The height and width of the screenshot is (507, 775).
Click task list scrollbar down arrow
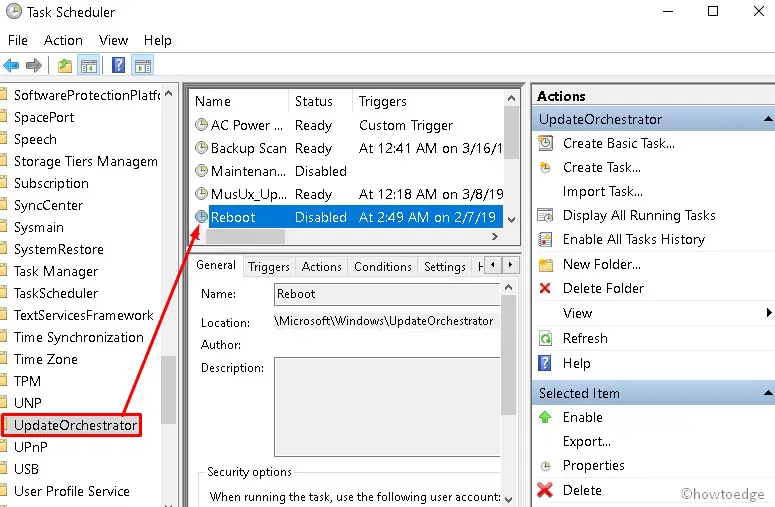pyautogui.click(x=512, y=220)
